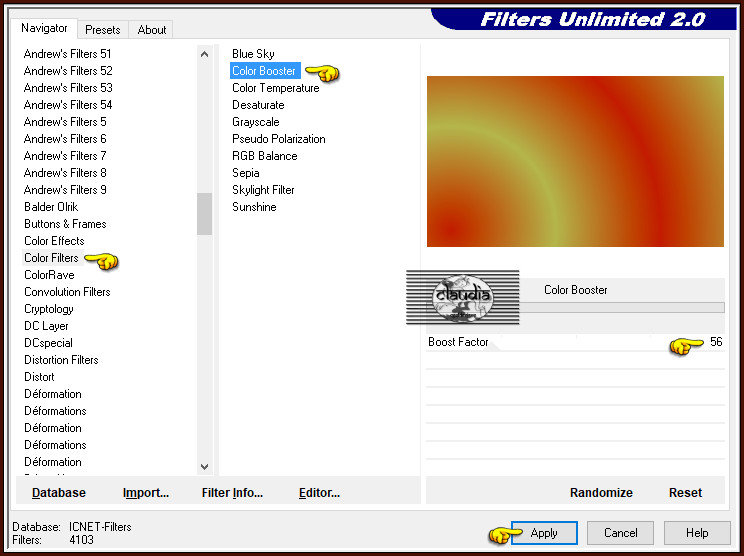Select Andrew's Filters 51 category
Screen dimensions: 744x556
click(x=67, y=54)
